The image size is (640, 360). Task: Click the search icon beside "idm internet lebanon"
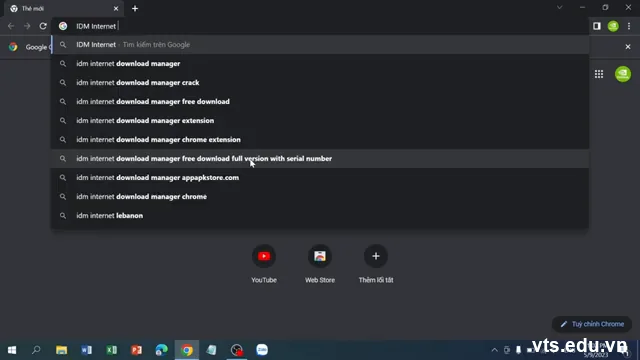coord(63,216)
